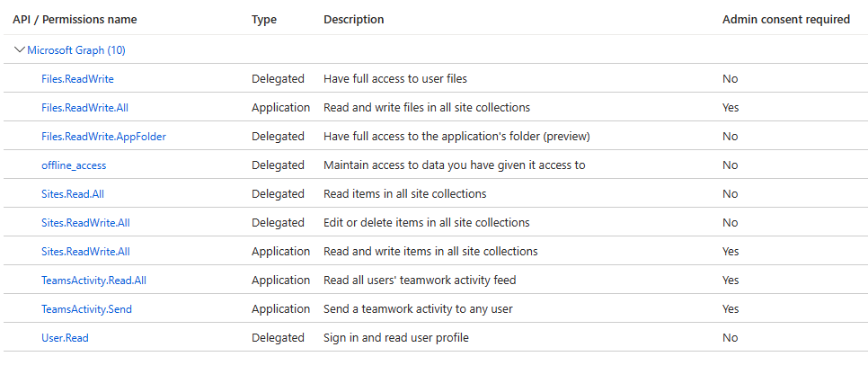Open TeamsActivity.Read.All permission details
Viewport: 868px width, 392px height.
point(93,281)
